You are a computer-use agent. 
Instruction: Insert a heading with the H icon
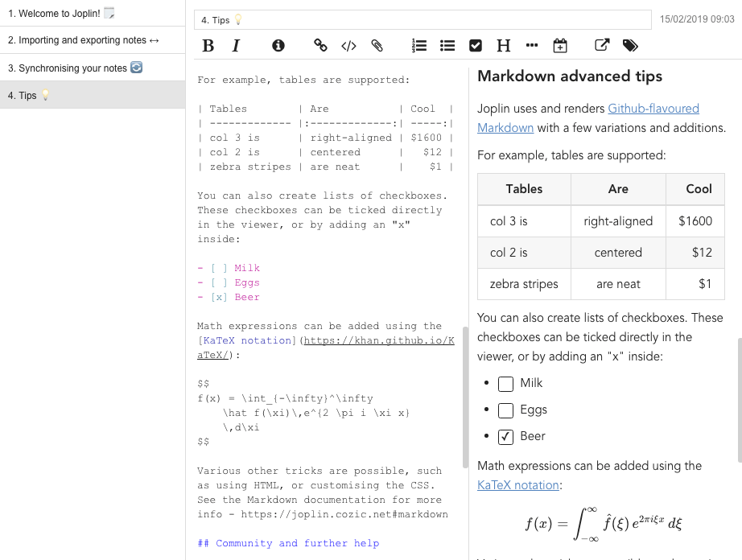point(504,46)
